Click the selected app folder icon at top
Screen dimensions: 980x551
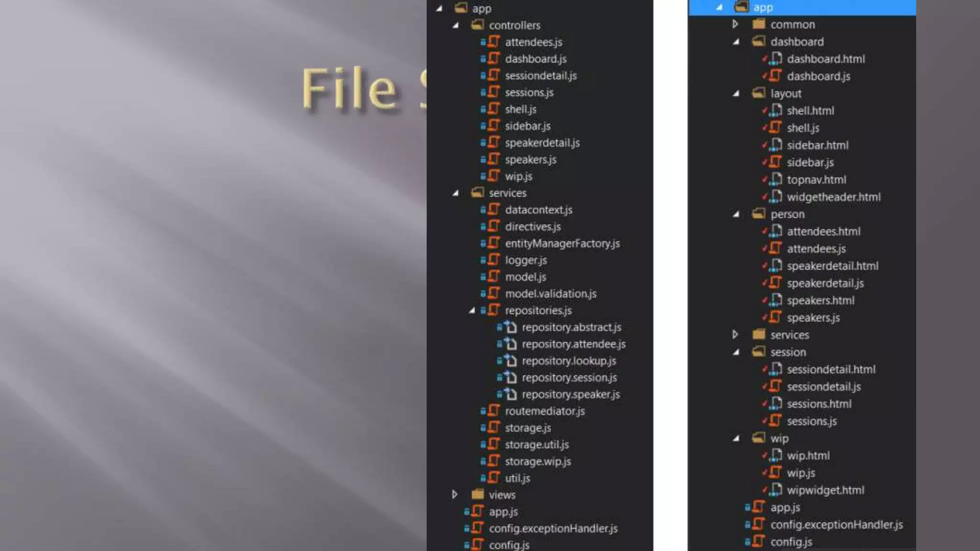point(741,7)
